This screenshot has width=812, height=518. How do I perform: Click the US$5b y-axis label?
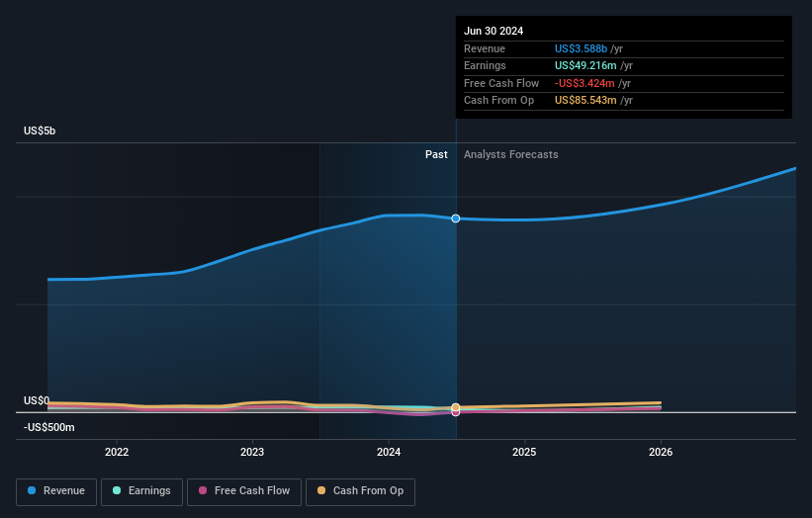click(40, 130)
